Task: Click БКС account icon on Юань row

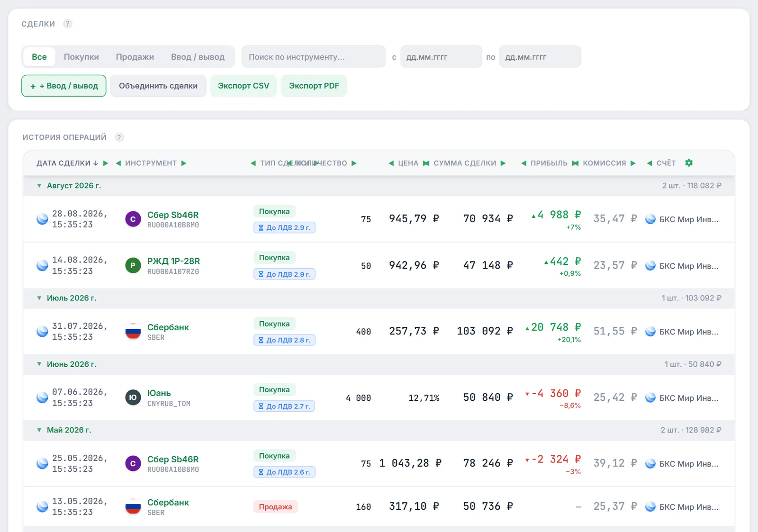Action: pyautogui.click(x=650, y=398)
